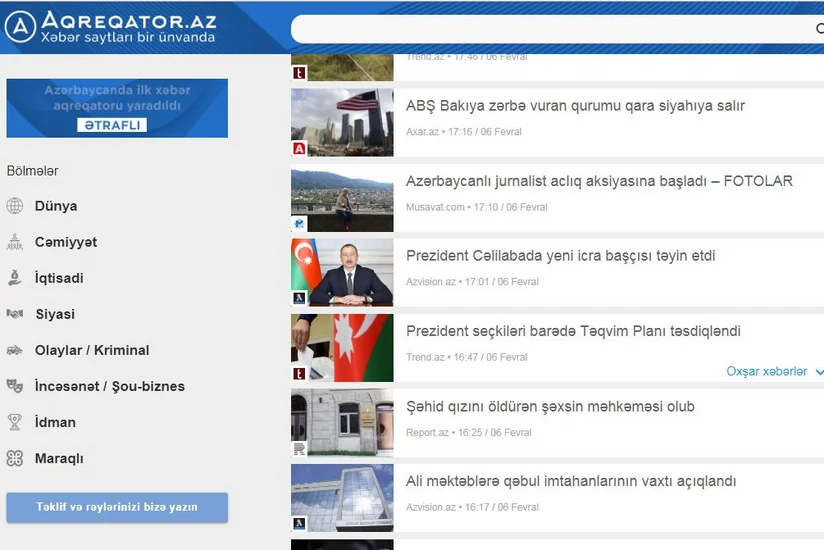Click the trophy icon beside İdman
The image size is (824, 550).
(x=15, y=422)
